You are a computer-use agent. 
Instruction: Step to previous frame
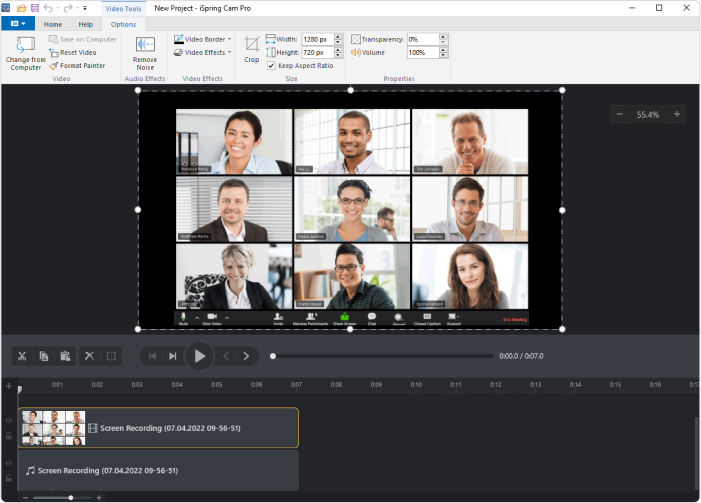[x=226, y=356]
